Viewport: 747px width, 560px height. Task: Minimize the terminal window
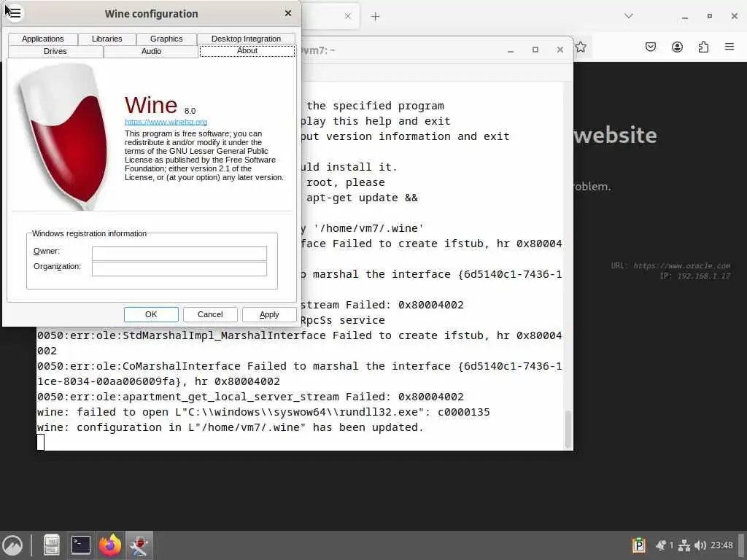click(x=511, y=50)
